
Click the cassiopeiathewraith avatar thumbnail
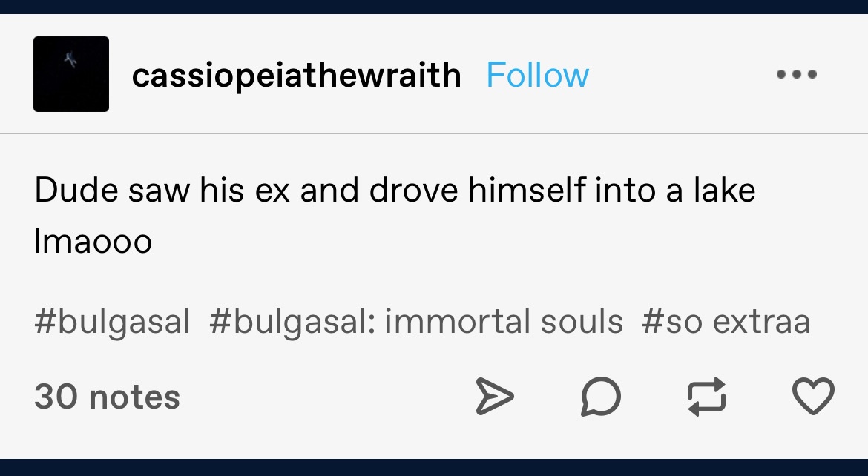point(71,74)
